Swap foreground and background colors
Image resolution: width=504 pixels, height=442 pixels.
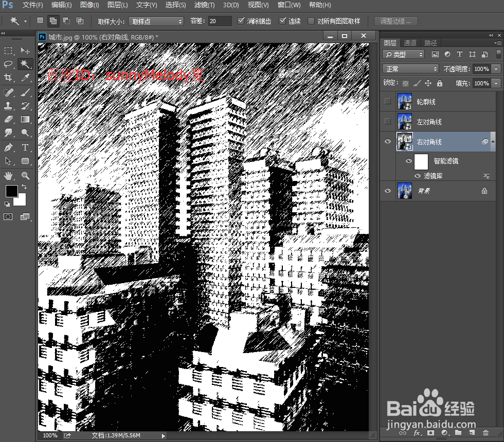(24, 187)
